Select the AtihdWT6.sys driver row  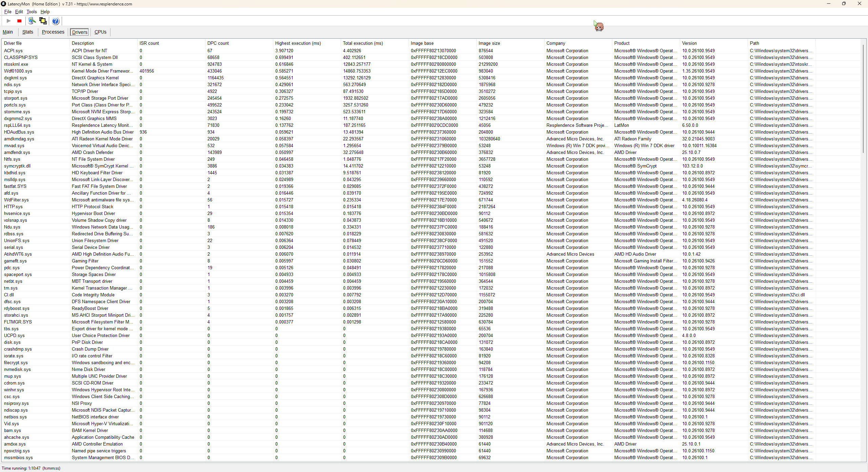coord(409,254)
